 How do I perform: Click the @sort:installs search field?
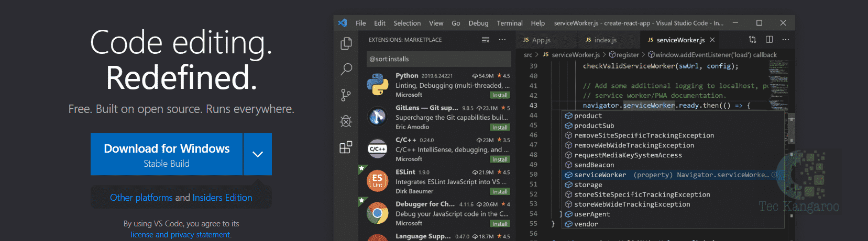[439, 59]
